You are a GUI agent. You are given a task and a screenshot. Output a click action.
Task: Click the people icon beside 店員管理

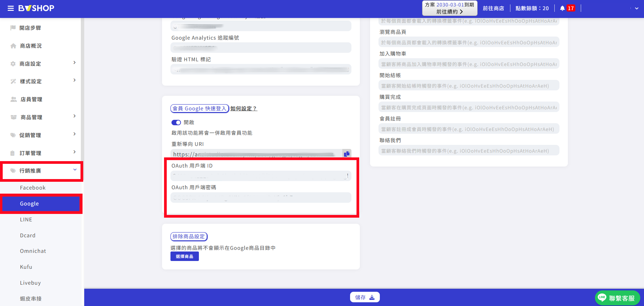coord(14,99)
